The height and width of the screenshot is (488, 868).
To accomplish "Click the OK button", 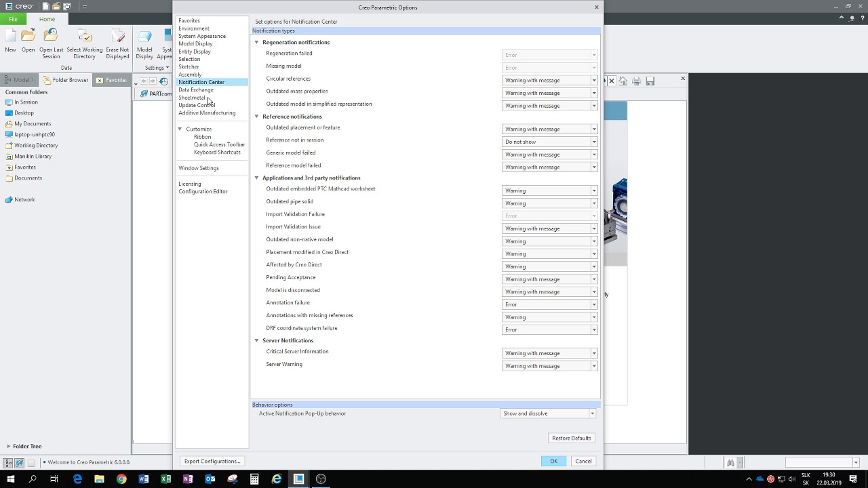I will pyautogui.click(x=554, y=461).
